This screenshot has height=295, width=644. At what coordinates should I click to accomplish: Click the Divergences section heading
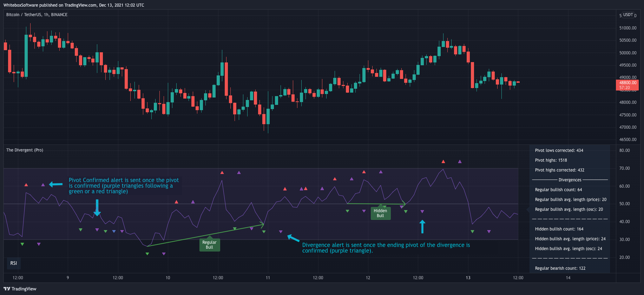pyautogui.click(x=570, y=180)
